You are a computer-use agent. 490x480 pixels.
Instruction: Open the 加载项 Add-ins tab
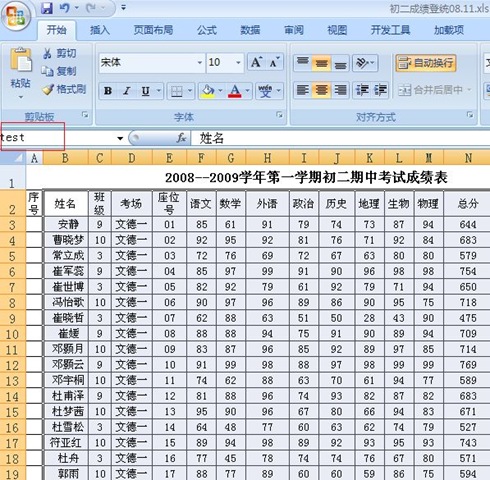[x=449, y=30]
